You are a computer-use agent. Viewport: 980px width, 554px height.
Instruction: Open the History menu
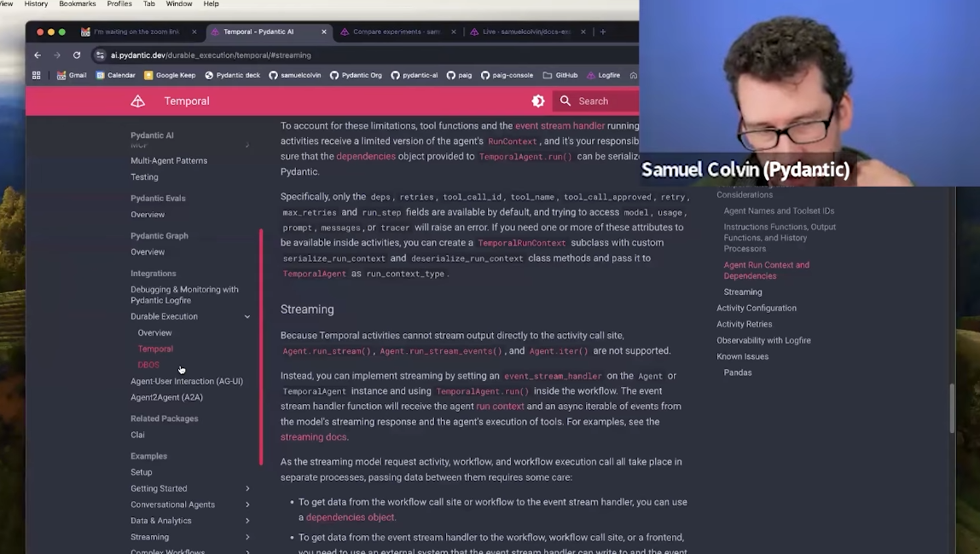pyautogui.click(x=36, y=3)
